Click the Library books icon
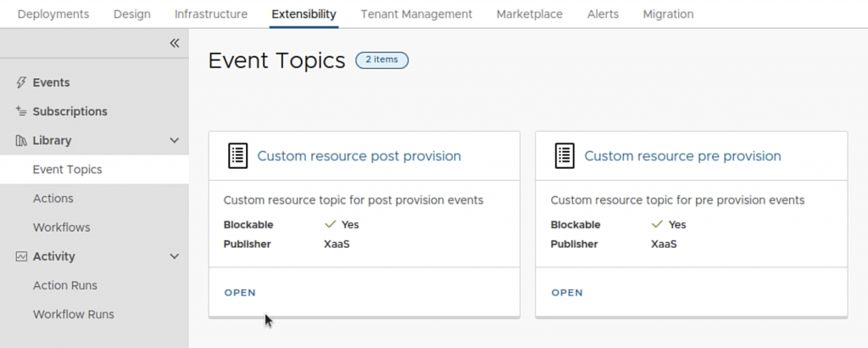 (21, 141)
